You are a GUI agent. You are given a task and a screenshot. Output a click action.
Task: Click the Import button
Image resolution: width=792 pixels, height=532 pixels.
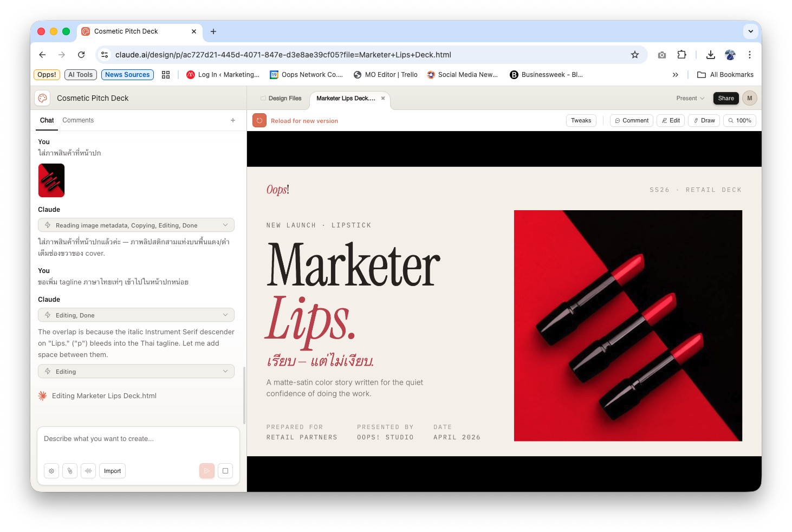tap(112, 471)
